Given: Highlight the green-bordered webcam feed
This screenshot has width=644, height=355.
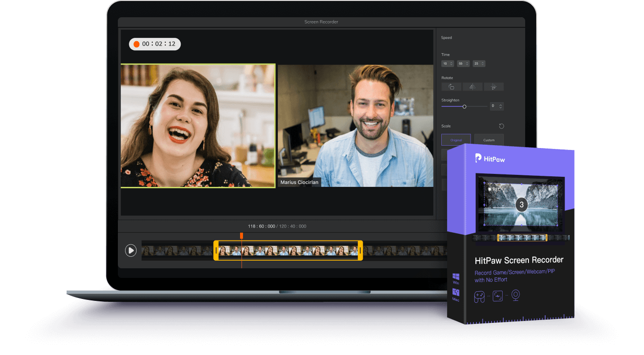Looking at the screenshot, I should (x=198, y=126).
